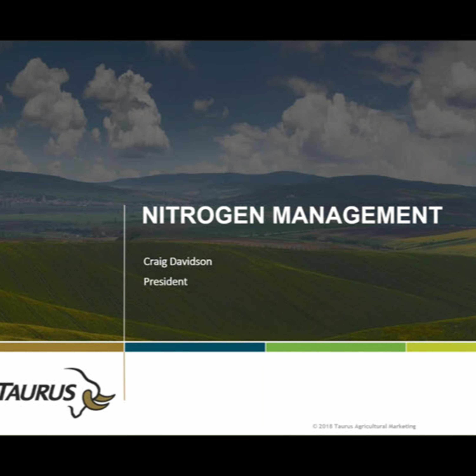
Task: Click the NITROGEN MANAGEMENT title text
Action: click(x=292, y=215)
